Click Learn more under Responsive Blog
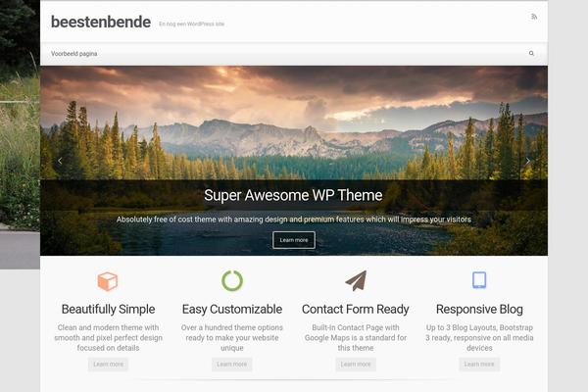This screenshot has height=392, width=588. point(479,365)
